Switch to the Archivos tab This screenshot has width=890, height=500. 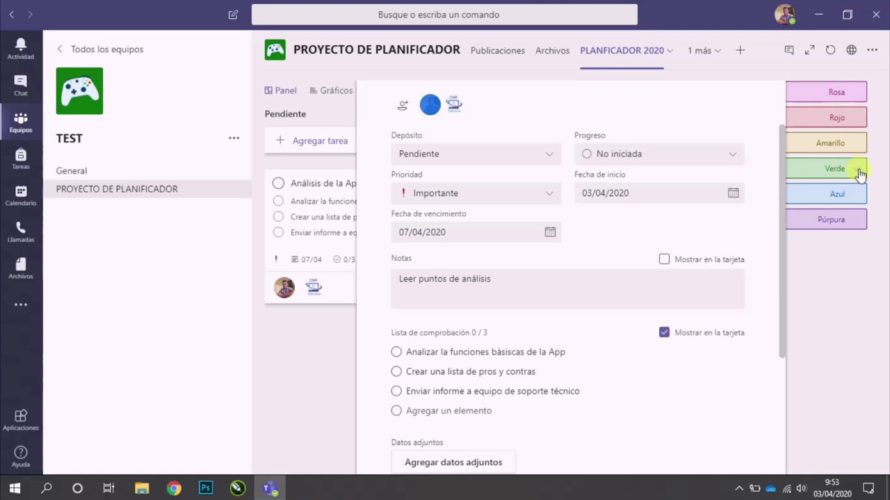tap(552, 51)
